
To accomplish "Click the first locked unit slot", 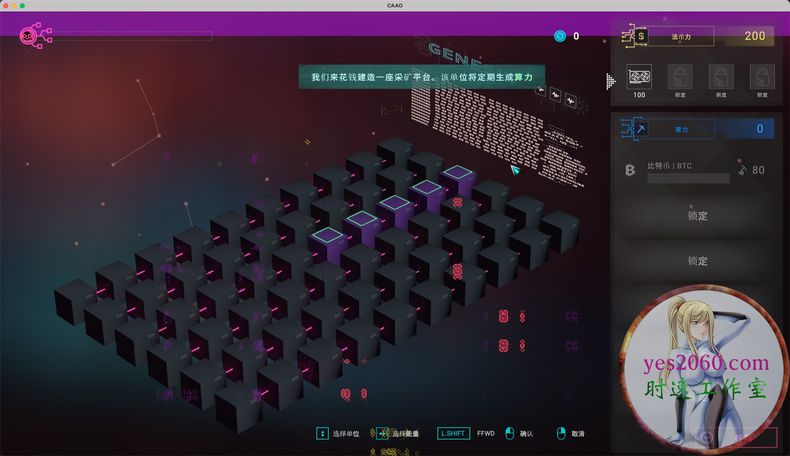I will pos(680,76).
